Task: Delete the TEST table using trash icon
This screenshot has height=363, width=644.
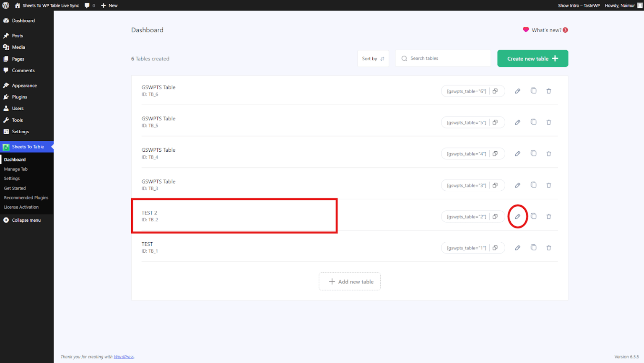Action: tap(548, 248)
